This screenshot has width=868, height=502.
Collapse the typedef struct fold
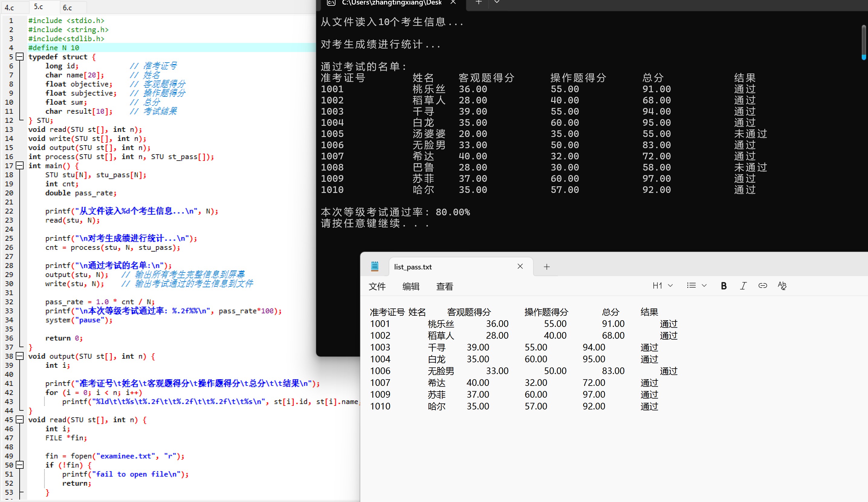[20, 57]
